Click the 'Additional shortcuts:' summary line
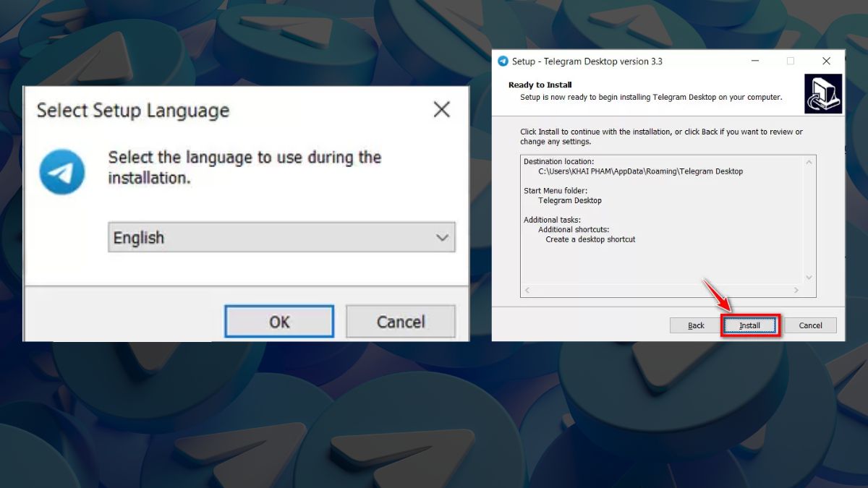 pos(574,230)
